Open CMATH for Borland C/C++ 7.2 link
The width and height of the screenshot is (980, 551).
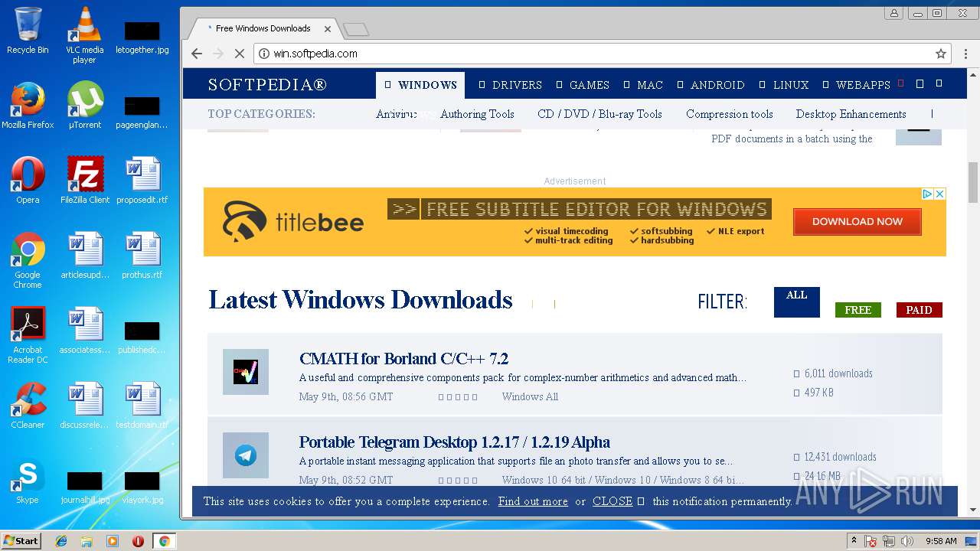(403, 359)
